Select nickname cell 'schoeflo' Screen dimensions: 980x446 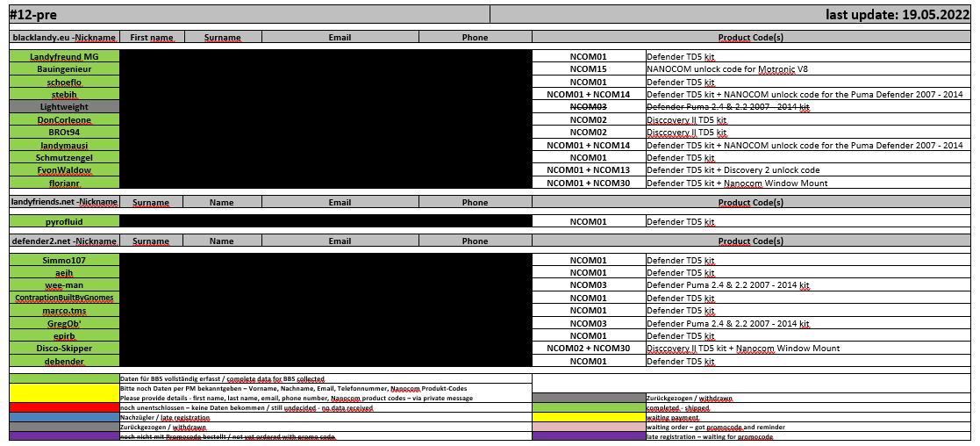[x=64, y=82]
